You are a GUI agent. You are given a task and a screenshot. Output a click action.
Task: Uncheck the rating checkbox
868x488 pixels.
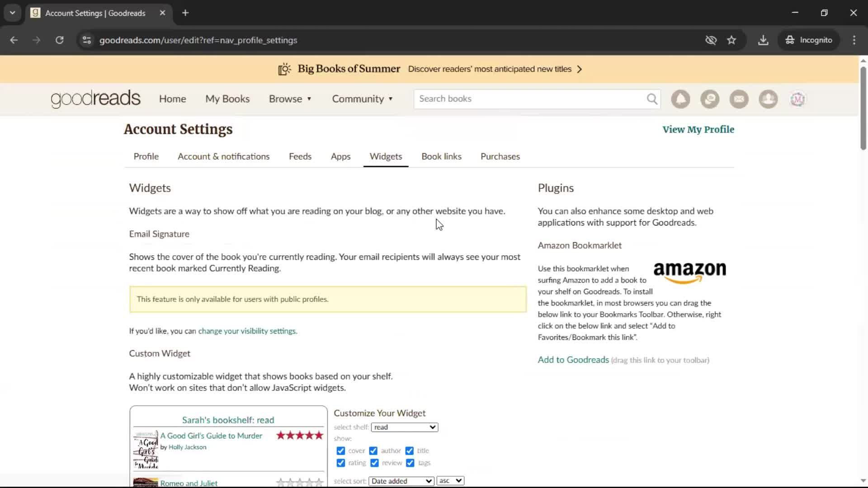340,463
